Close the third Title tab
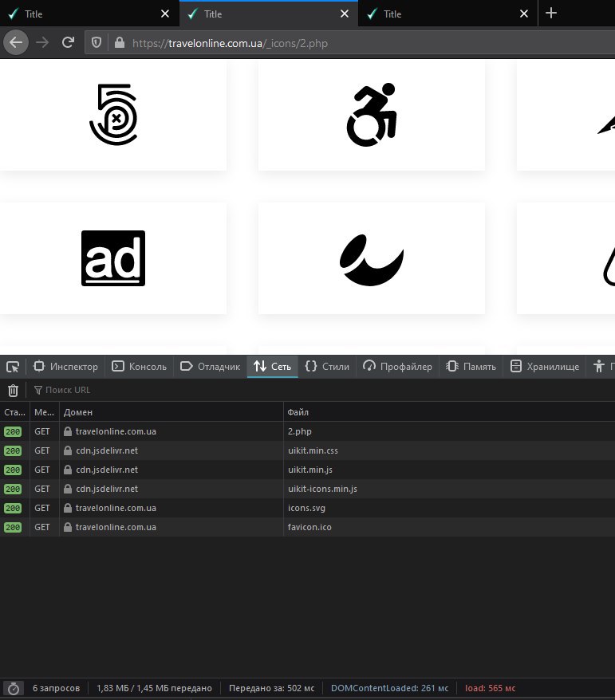 [524, 14]
